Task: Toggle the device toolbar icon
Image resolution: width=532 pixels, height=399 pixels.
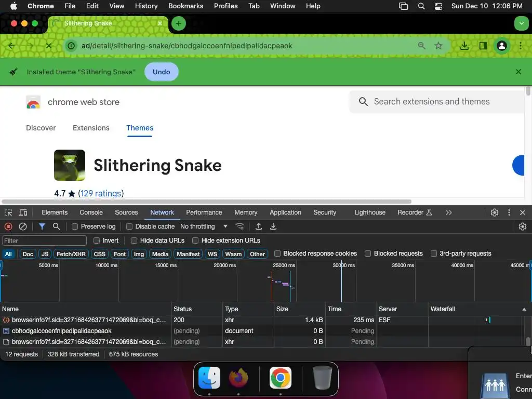Action: click(23, 212)
